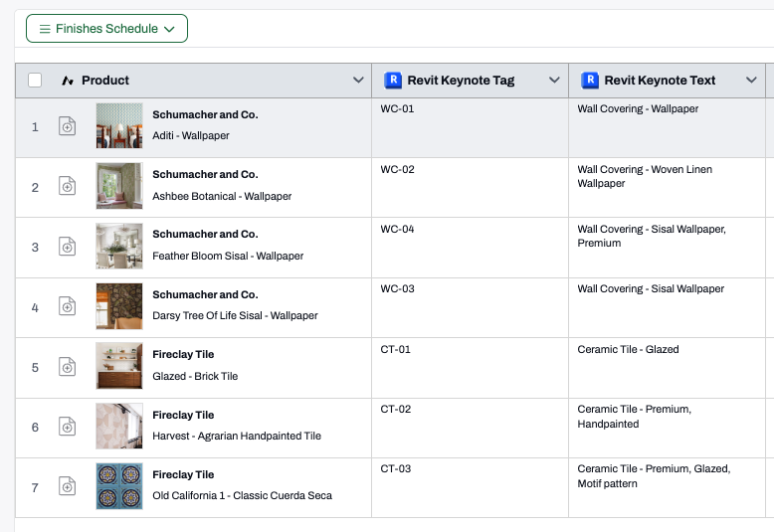
Task: Open the Old California 1 tile thumbnail
Action: [x=119, y=486]
